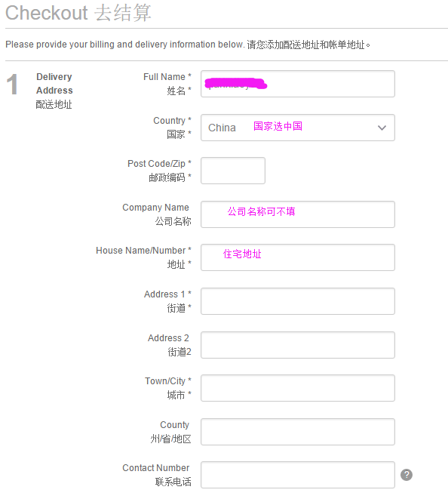This screenshot has height=496, width=448.
Task: Select the Town/City input field
Action: [x=298, y=388]
